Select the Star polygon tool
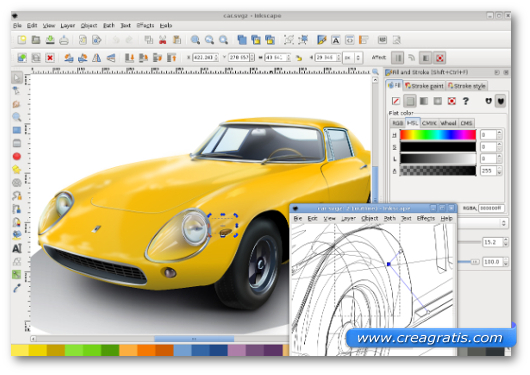 pyautogui.click(x=17, y=169)
